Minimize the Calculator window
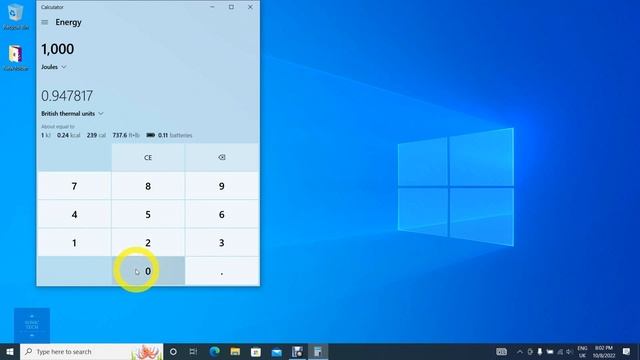Viewport: 640px width, 360px height. click(212, 7)
